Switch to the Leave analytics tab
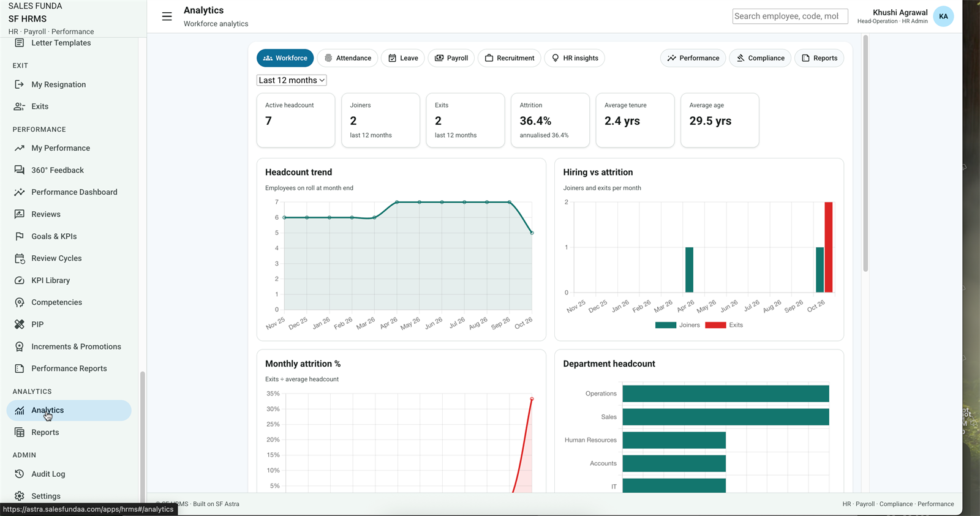 (403, 58)
